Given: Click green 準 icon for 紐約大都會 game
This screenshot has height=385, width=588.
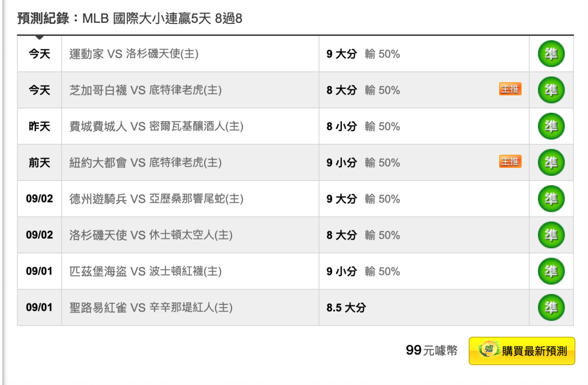Looking at the screenshot, I should coord(551,162).
